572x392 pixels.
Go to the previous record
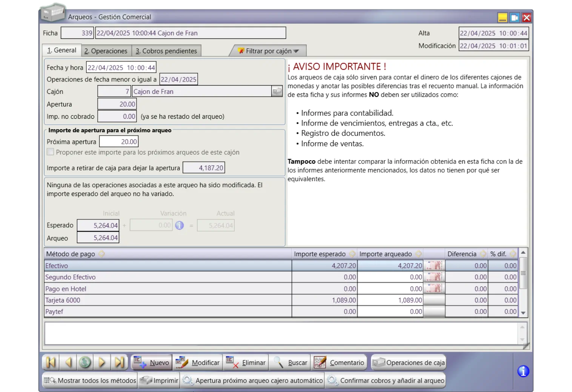coord(68,363)
